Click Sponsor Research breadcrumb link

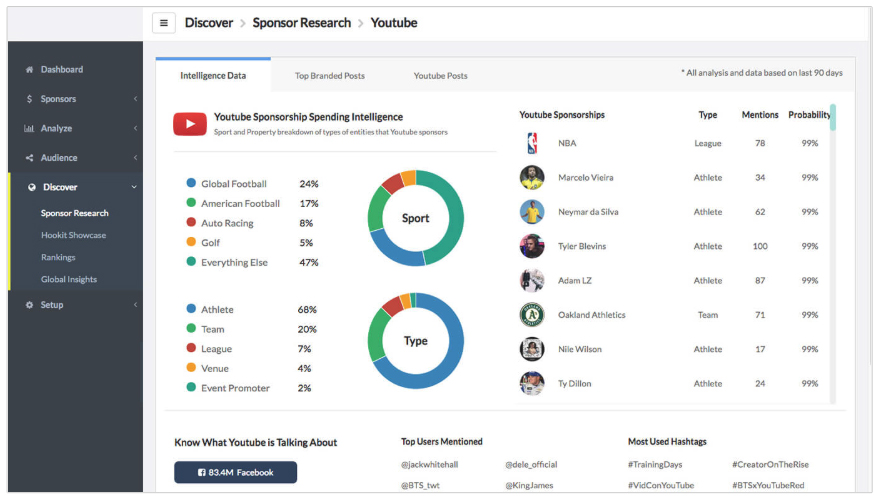pos(302,23)
